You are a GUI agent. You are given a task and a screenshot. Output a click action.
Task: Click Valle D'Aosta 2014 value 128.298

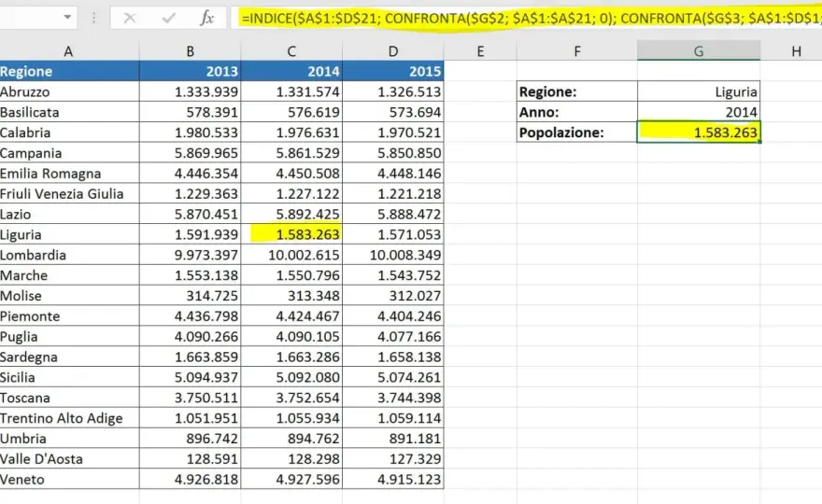(x=291, y=459)
